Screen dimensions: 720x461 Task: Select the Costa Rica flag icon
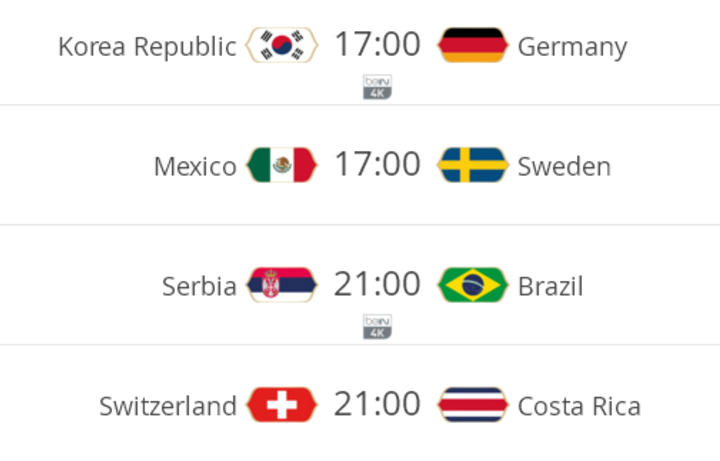tap(472, 405)
